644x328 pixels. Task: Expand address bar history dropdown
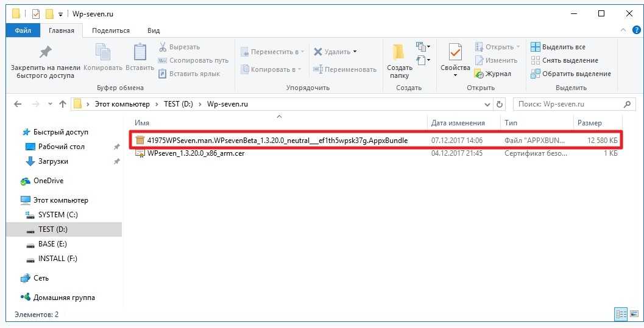coord(487,104)
